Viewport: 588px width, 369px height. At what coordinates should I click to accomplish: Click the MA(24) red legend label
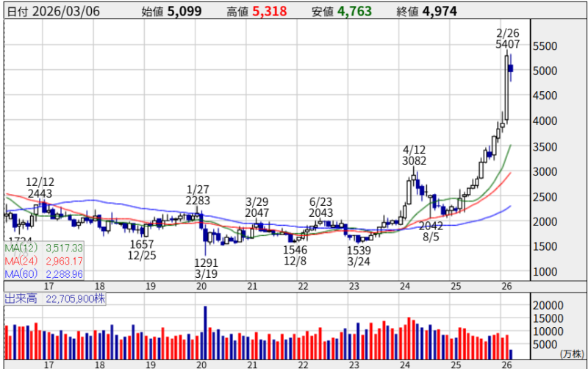click(x=43, y=261)
